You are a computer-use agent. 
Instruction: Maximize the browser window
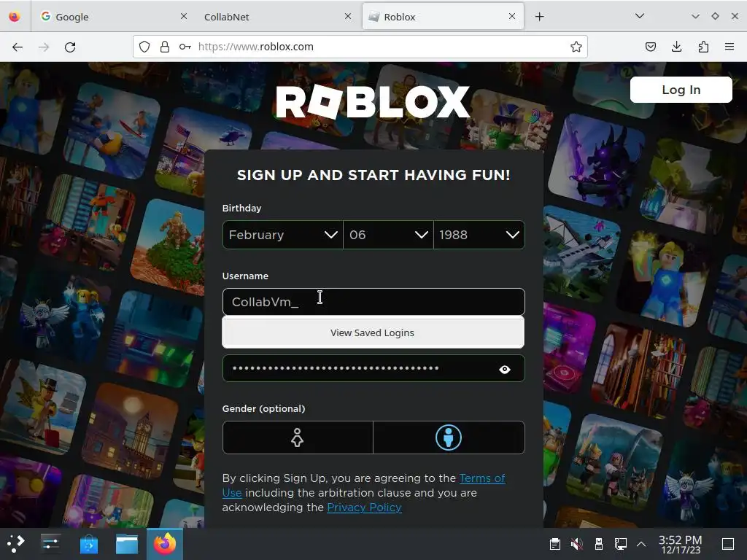715,16
